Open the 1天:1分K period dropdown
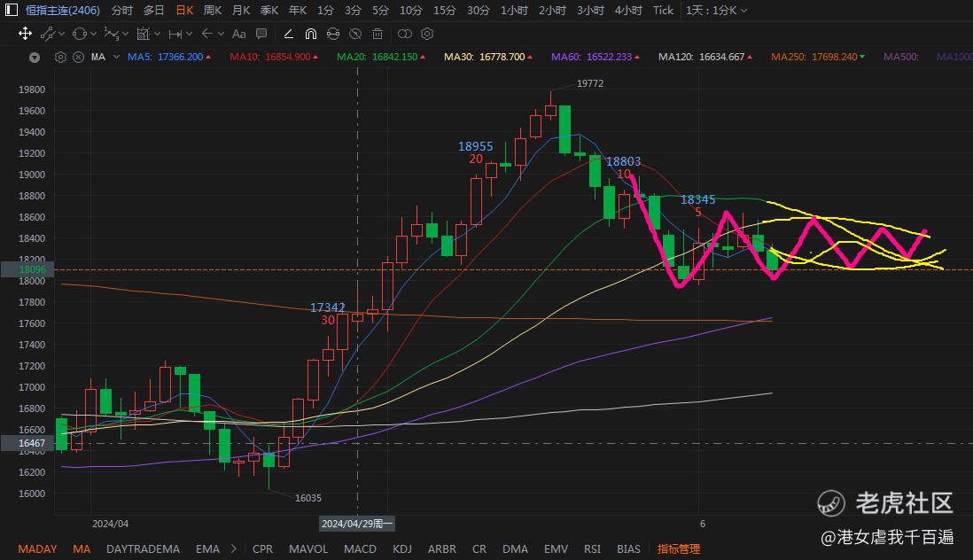The image size is (973, 560). click(716, 10)
